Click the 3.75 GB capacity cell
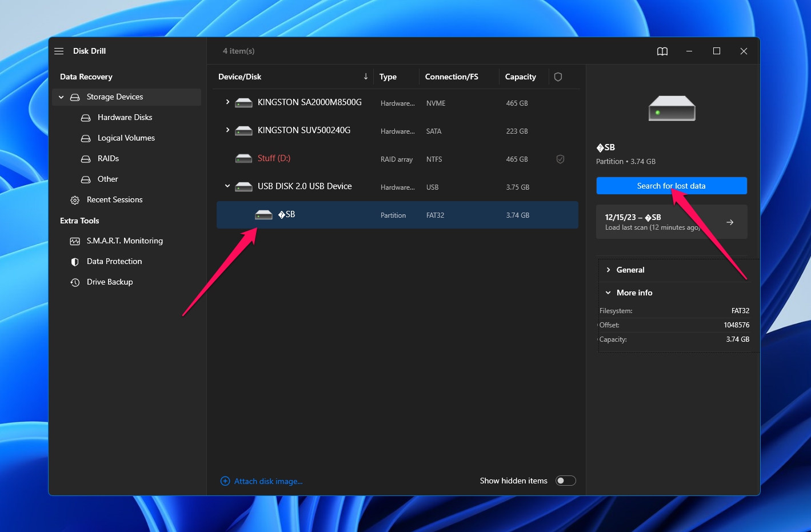 click(518, 187)
